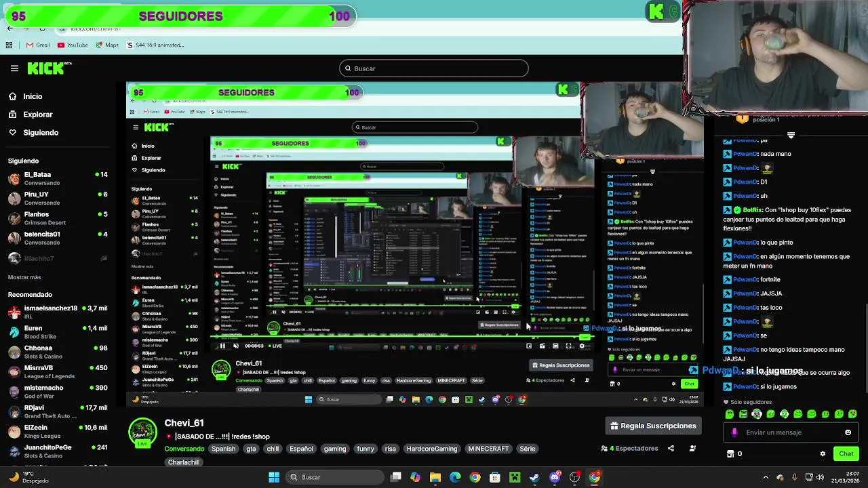Image resolution: width=868 pixels, height=488 pixels.
Task: Focus the Enviar un mensaje chat input
Action: pos(790,432)
